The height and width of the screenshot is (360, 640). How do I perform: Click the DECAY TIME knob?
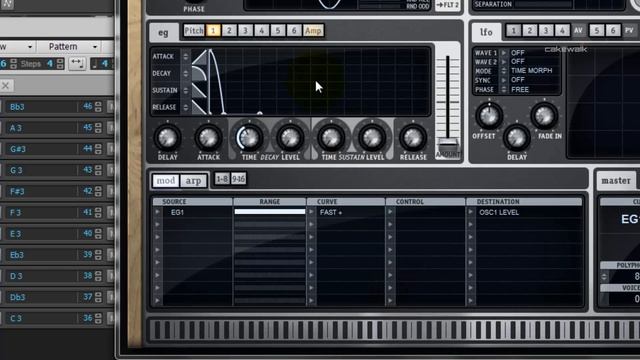pos(249,138)
